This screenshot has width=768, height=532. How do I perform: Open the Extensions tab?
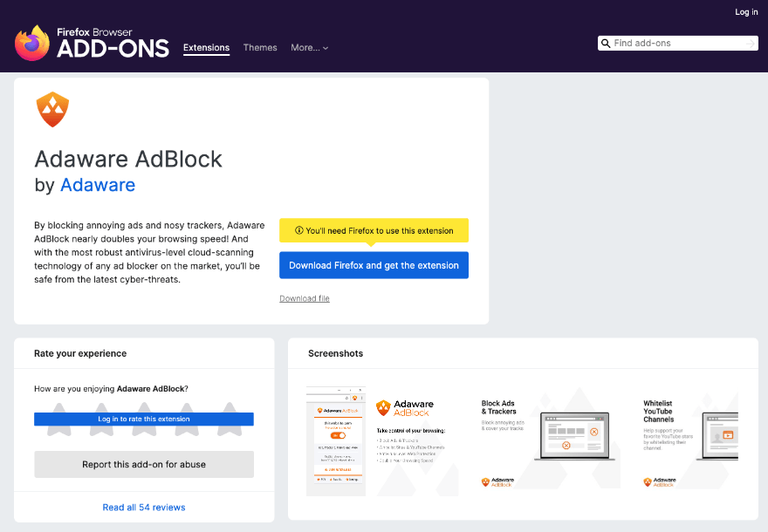206,48
